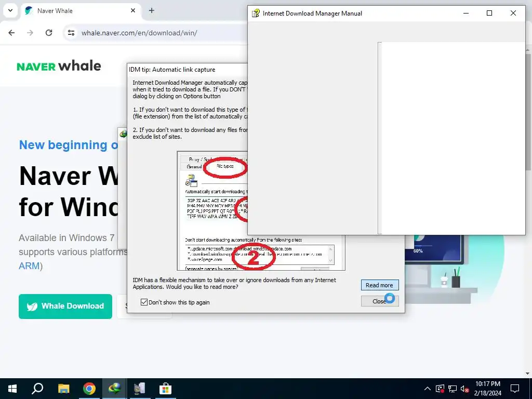
Task: Click the security warning tray icon
Action: click(x=440, y=389)
